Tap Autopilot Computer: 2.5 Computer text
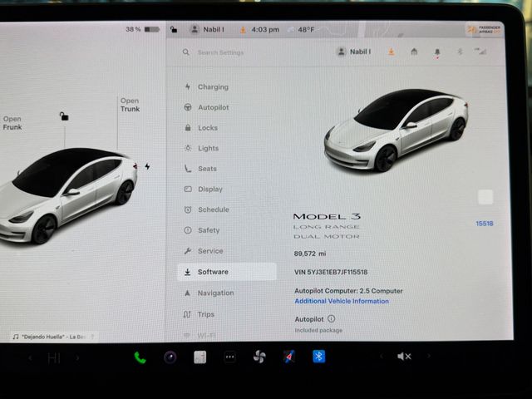532x399 pixels. pos(348,291)
